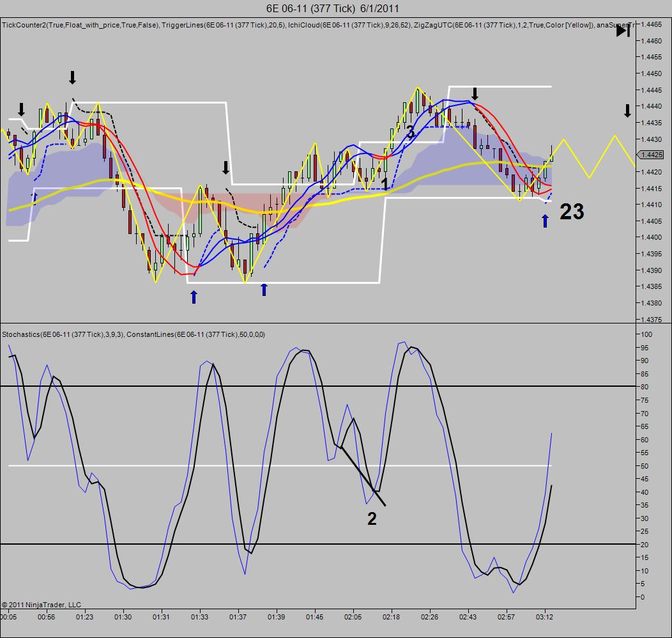672x638 pixels.
Task: Click the 01:33 time axis label
Action: point(199,617)
